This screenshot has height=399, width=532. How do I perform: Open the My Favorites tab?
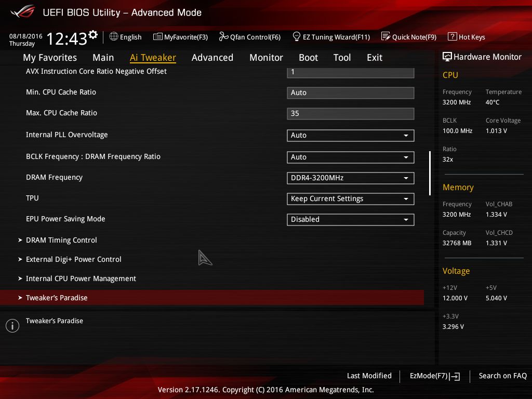[50, 58]
